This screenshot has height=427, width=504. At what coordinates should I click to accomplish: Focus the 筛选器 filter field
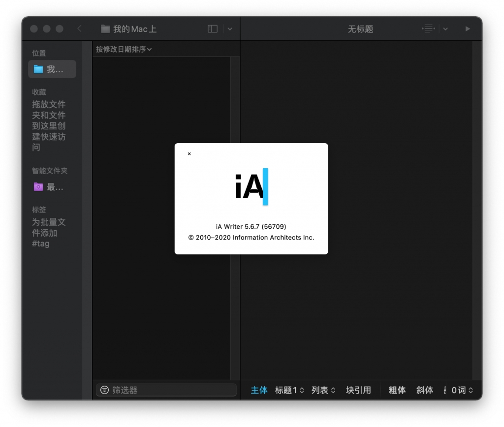click(166, 390)
